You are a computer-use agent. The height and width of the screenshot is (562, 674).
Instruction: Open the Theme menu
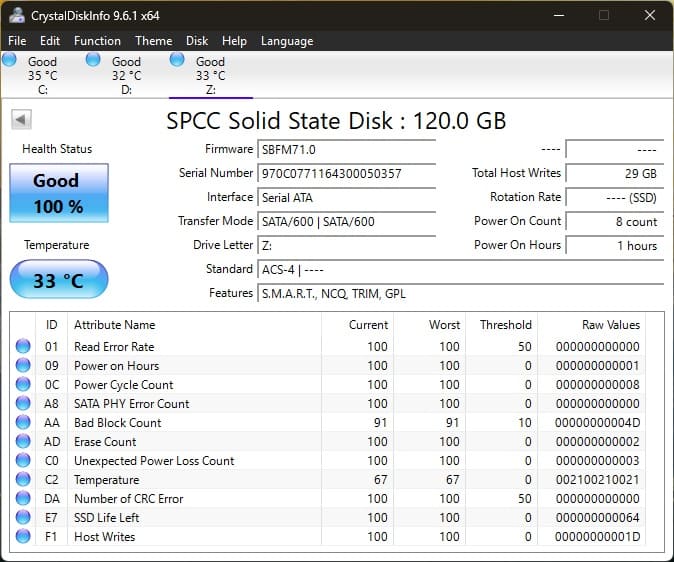click(x=154, y=41)
